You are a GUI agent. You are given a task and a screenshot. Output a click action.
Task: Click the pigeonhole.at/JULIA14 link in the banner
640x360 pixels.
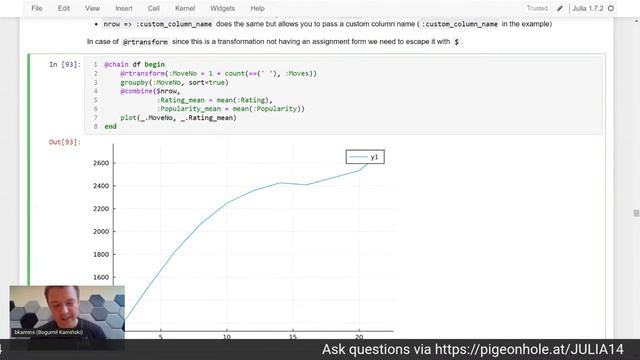click(x=529, y=350)
